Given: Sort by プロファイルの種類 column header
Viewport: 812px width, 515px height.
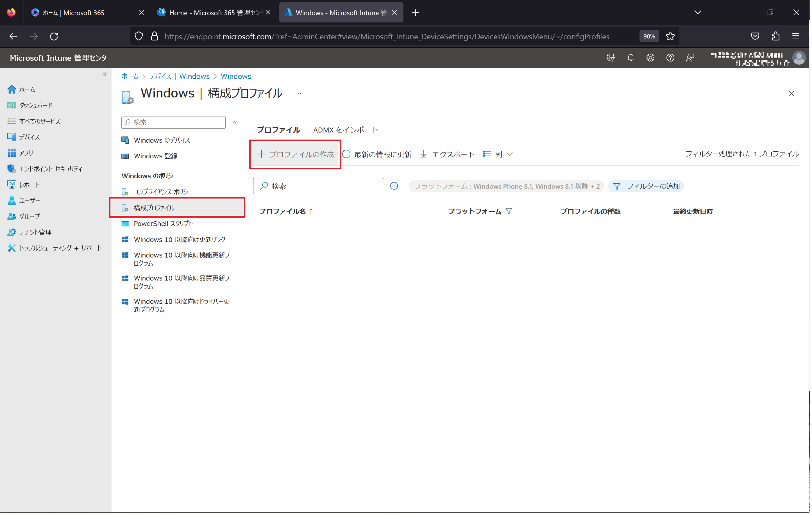Looking at the screenshot, I should point(591,212).
